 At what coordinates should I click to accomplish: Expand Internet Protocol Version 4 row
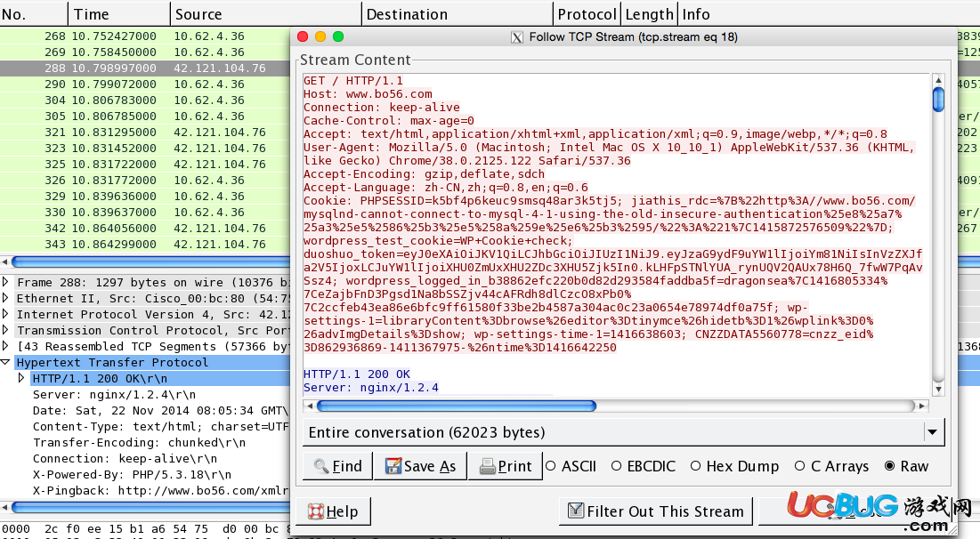pyautogui.click(x=5, y=314)
